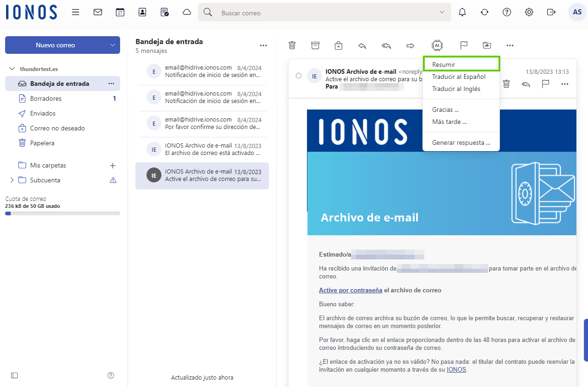Choose Resumir from the AI menu
Screen dimensions: 588x387
point(461,64)
